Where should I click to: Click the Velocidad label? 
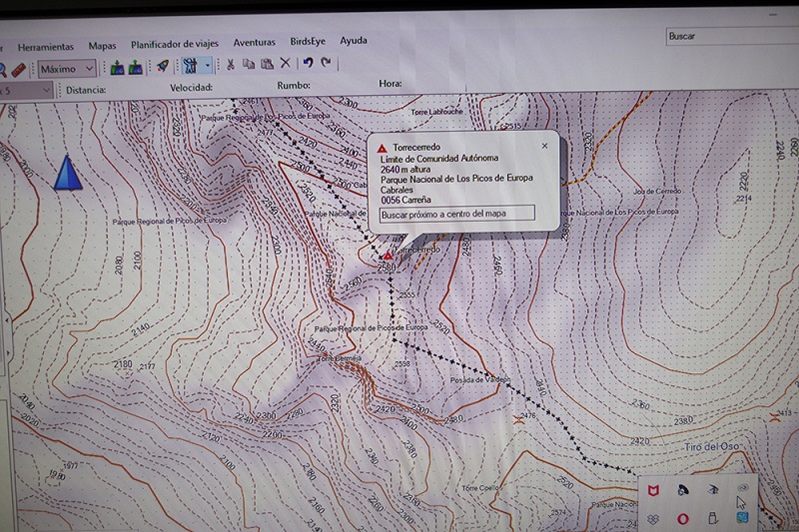pos(191,88)
